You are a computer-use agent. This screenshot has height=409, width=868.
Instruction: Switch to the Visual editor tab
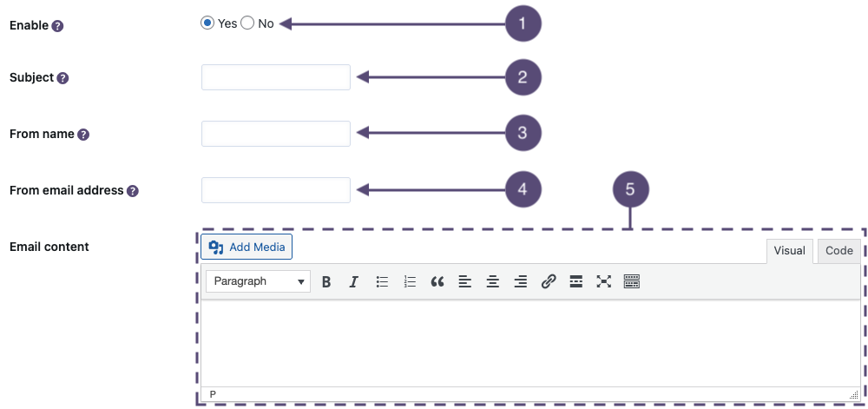click(789, 251)
